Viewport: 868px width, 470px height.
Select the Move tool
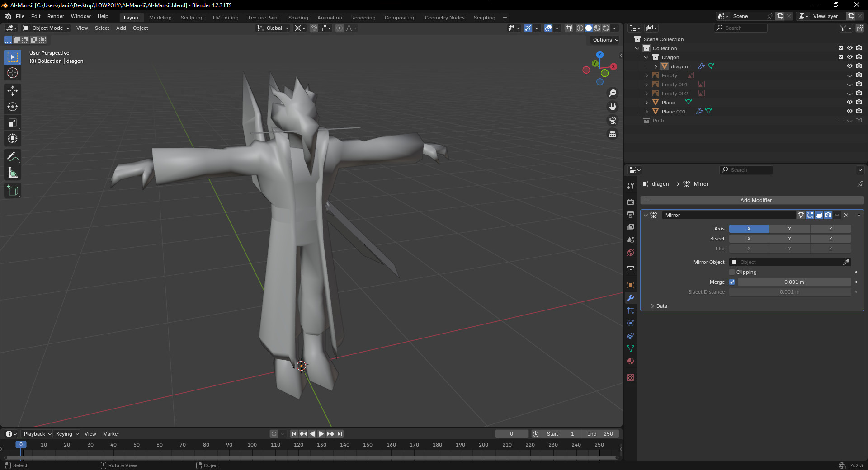coord(13,91)
